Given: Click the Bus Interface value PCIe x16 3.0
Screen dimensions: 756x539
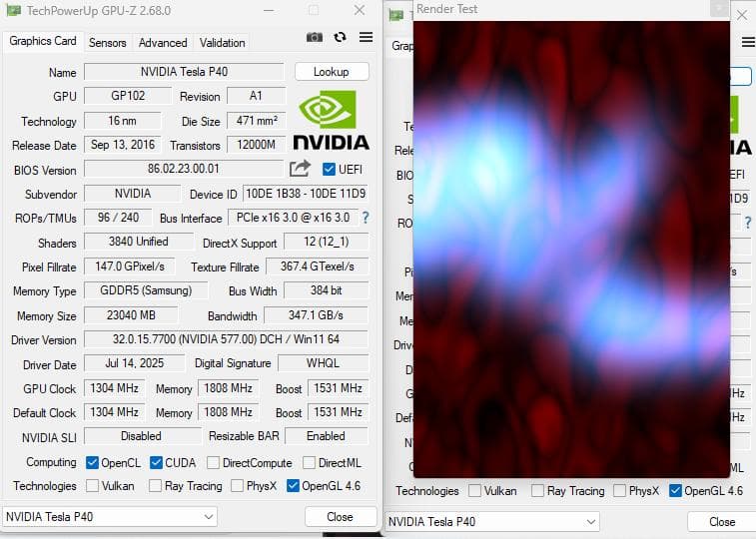Looking at the screenshot, I should coord(294,218).
